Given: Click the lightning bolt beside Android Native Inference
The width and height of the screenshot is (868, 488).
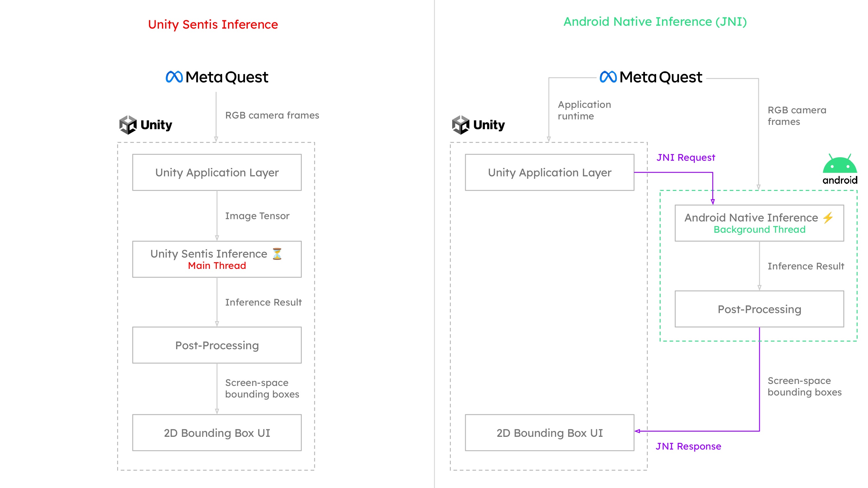Looking at the screenshot, I should click(828, 217).
